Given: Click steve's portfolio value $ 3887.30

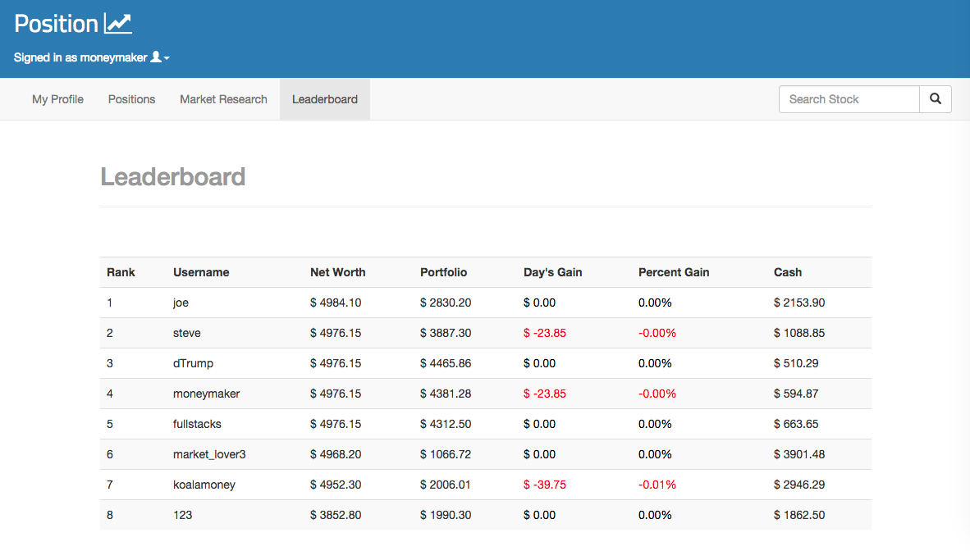Looking at the screenshot, I should point(446,333).
